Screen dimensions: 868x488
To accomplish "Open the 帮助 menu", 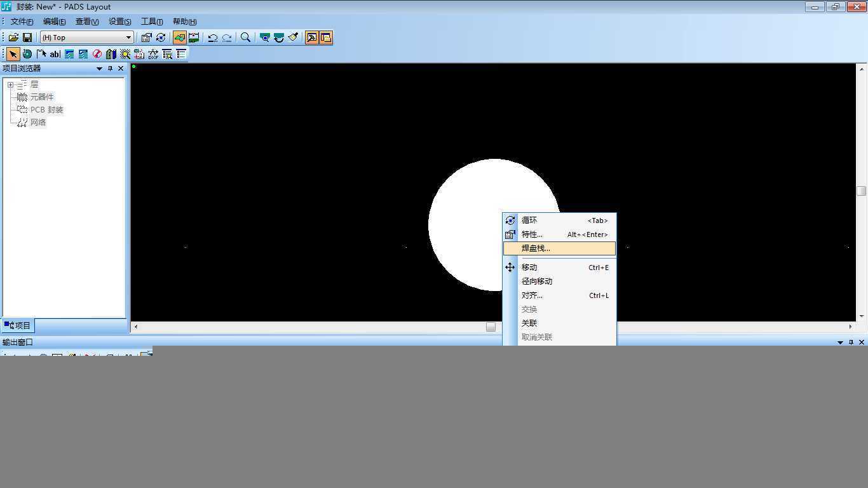I will click(x=185, y=22).
